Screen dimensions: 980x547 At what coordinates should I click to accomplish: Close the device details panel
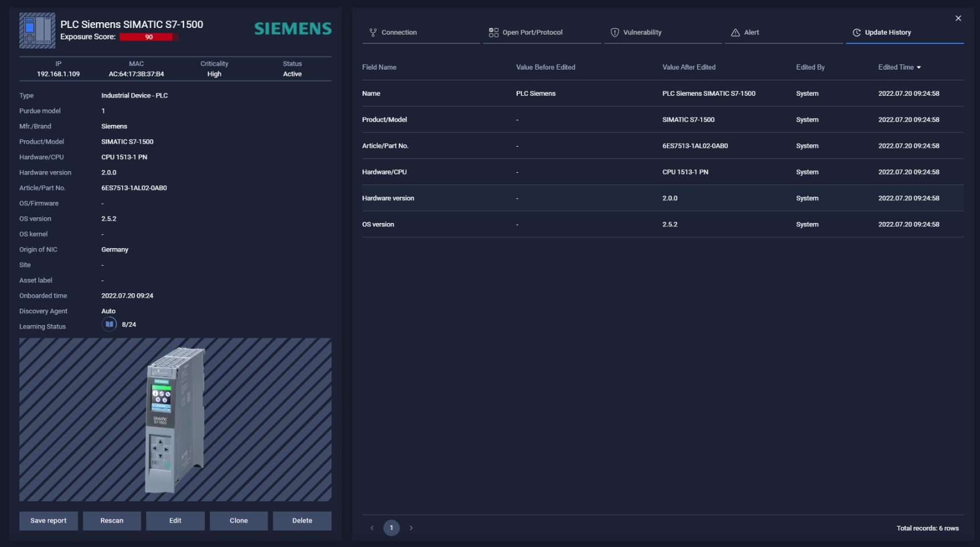pos(958,18)
